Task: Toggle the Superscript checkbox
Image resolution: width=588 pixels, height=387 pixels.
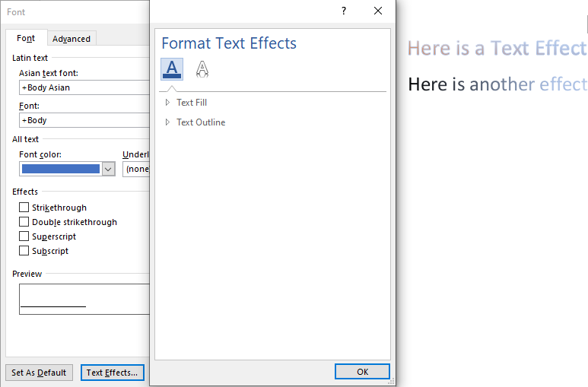Action: coord(24,236)
